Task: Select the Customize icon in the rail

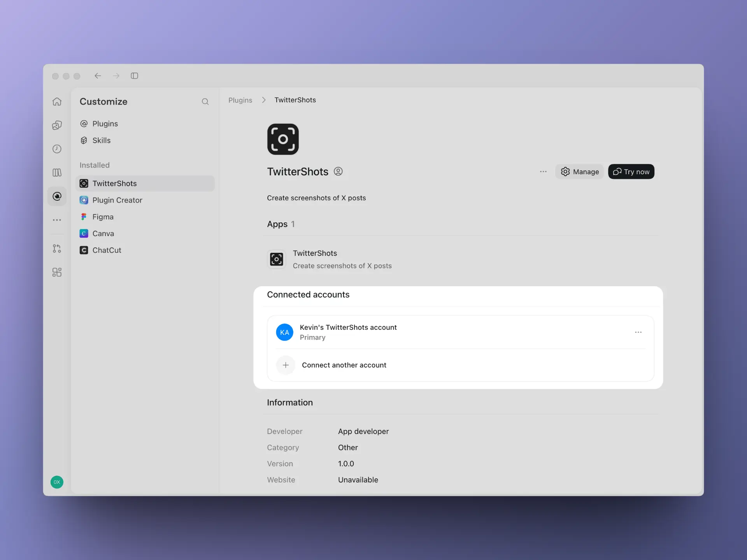Action: (x=57, y=196)
